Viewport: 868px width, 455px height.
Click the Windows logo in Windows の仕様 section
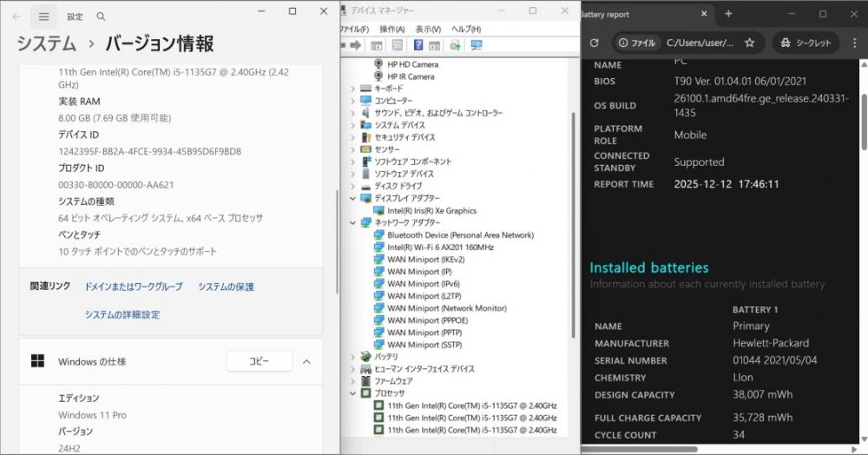[x=37, y=361]
